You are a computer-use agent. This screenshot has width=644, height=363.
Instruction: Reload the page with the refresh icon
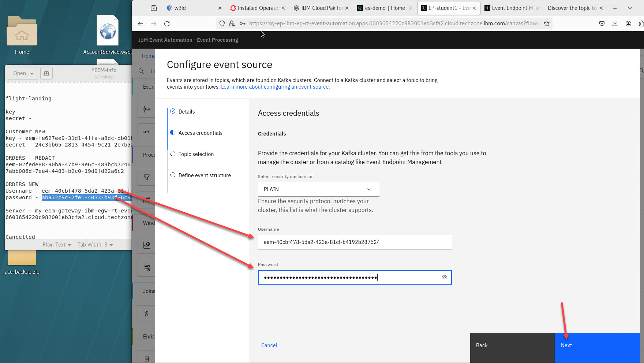167,24
